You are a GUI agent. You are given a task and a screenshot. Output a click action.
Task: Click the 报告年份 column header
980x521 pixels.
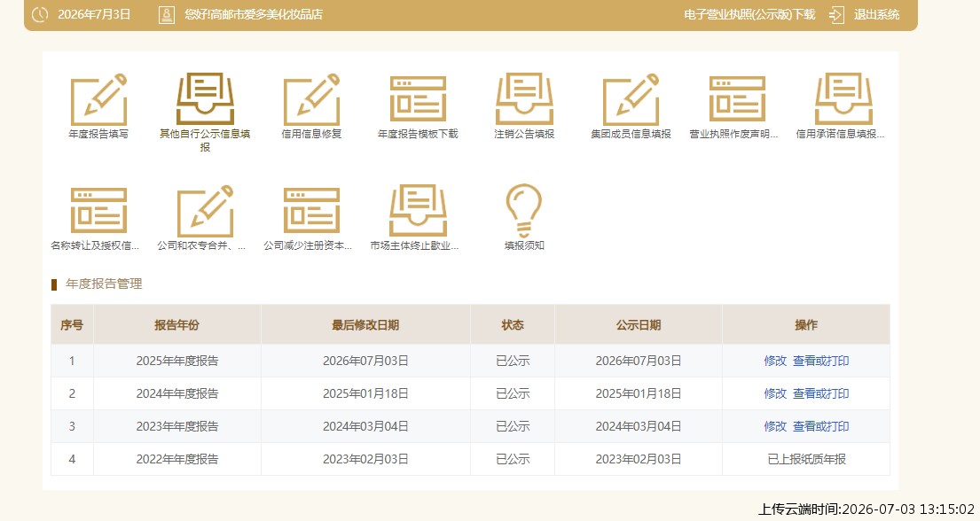pos(176,325)
